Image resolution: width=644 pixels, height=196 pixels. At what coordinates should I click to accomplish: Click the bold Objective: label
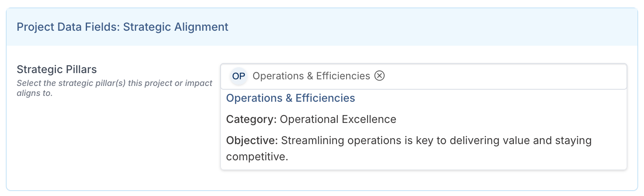(x=252, y=140)
